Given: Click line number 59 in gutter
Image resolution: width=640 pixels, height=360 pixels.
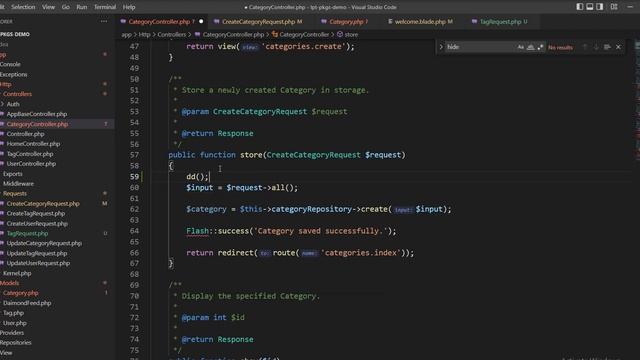Looking at the screenshot, I should click(x=135, y=177).
